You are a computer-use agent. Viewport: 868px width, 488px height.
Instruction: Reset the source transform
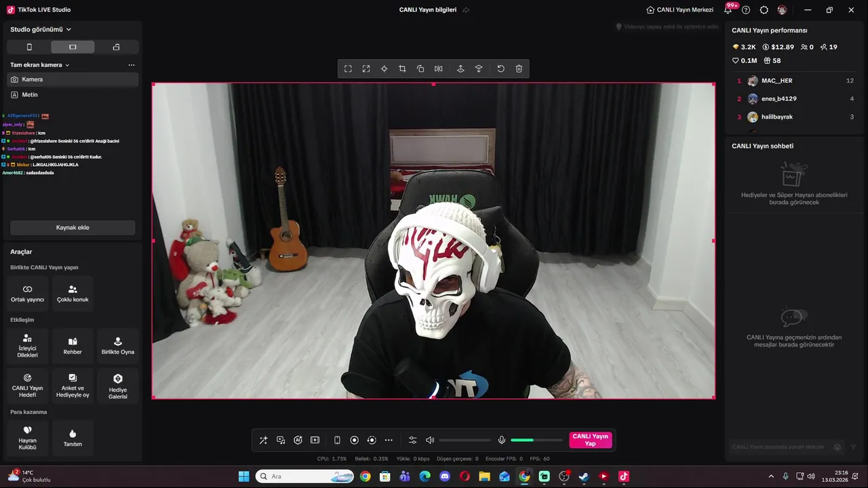(500, 68)
